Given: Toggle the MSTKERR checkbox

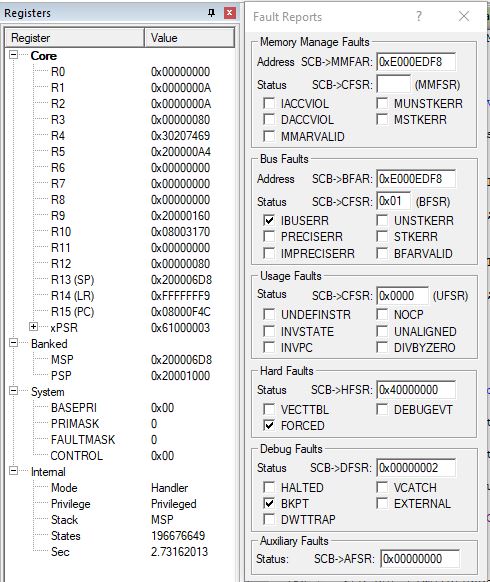Looking at the screenshot, I should click(x=382, y=120).
